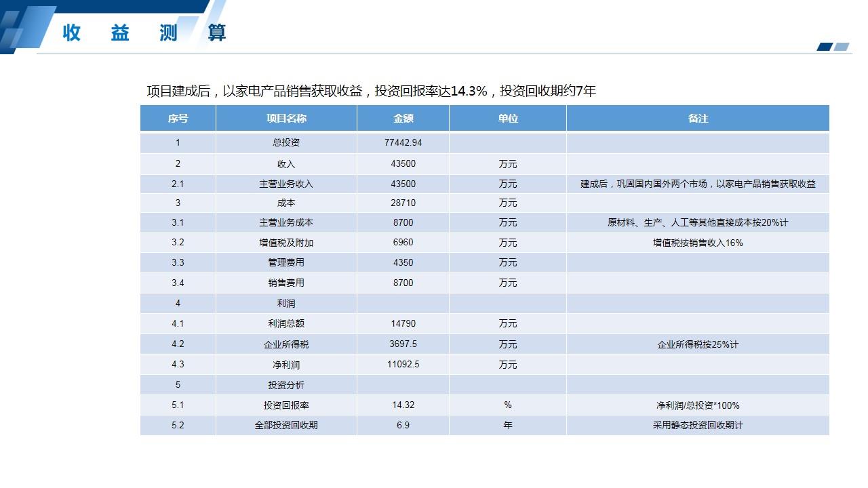Click the 利润 item name cell in row 4

pos(286,303)
